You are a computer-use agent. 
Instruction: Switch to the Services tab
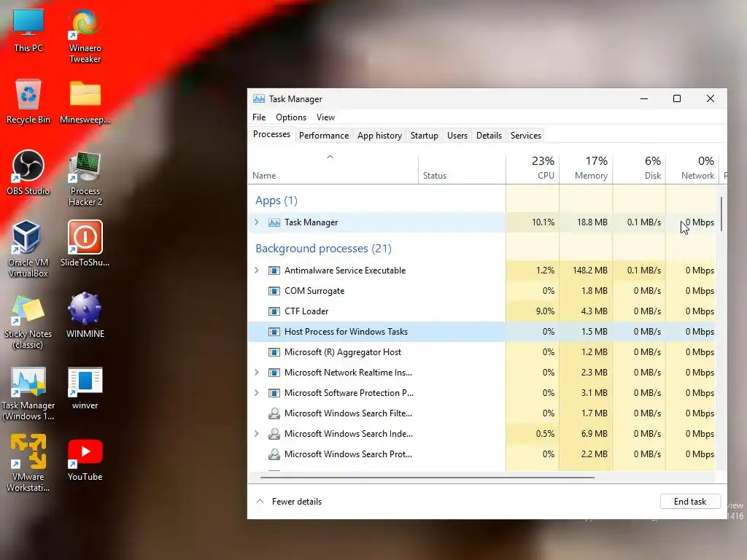[x=526, y=136]
